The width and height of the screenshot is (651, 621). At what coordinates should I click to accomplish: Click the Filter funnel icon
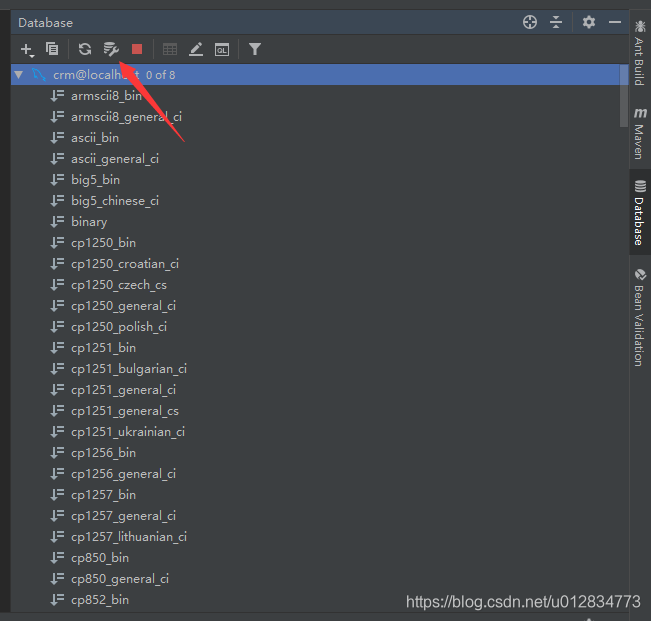(255, 49)
